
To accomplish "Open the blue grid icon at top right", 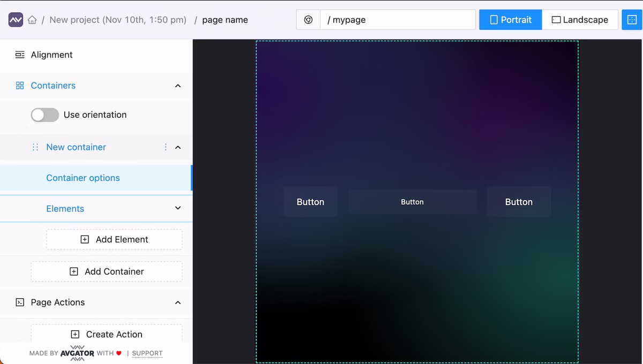I will 632,19.
